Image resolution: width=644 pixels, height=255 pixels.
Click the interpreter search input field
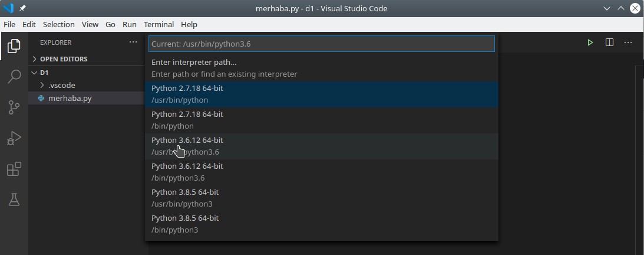pyautogui.click(x=322, y=44)
